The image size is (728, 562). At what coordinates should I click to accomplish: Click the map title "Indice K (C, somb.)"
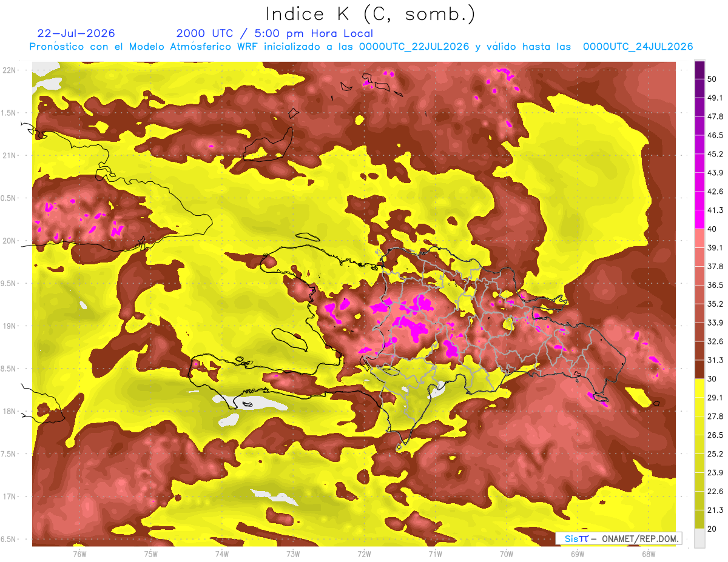point(371,15)
